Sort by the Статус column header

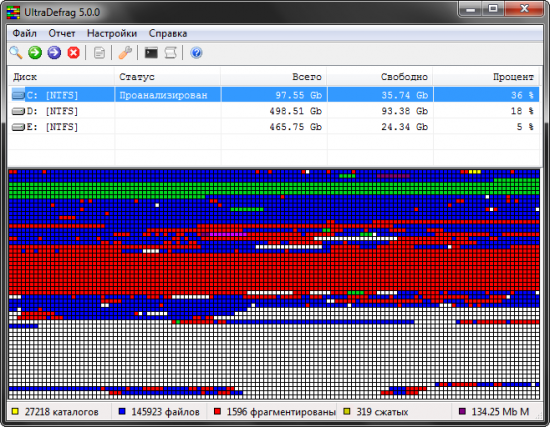(168, 76)
